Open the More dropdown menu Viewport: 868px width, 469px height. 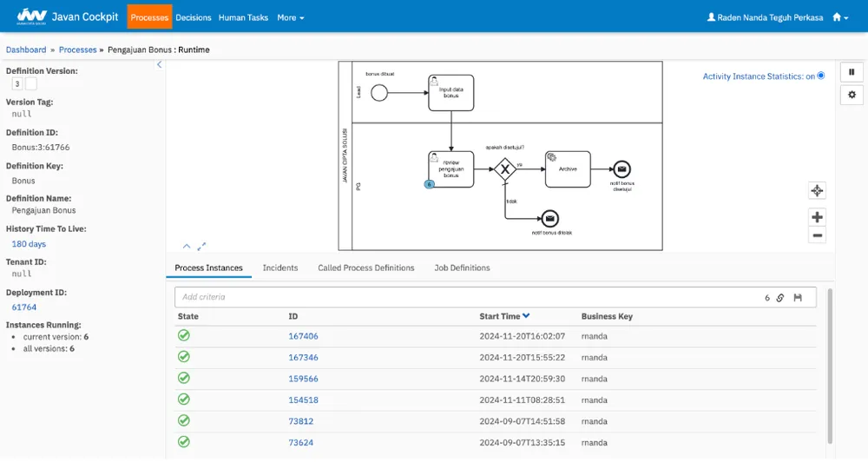click(x=291, y=17)
